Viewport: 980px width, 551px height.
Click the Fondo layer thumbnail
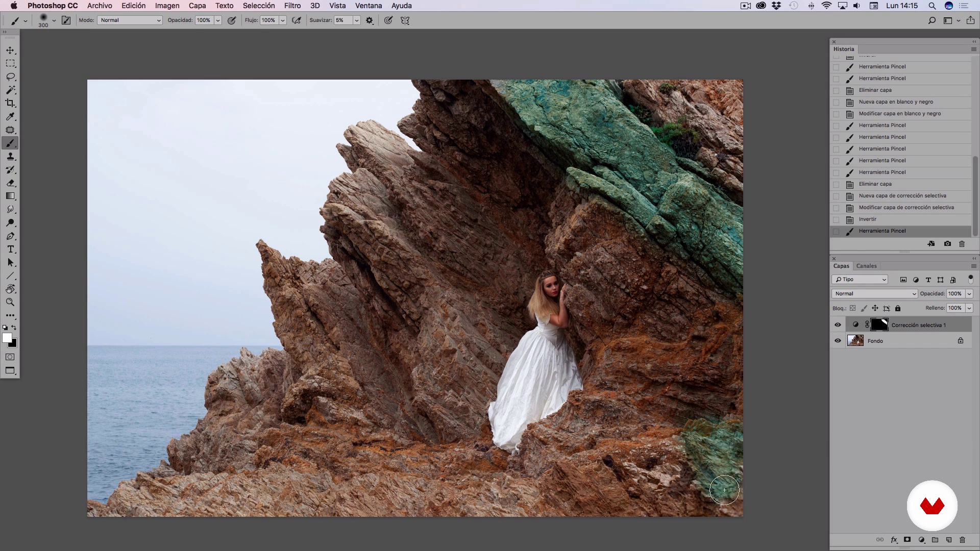[855, 340]
